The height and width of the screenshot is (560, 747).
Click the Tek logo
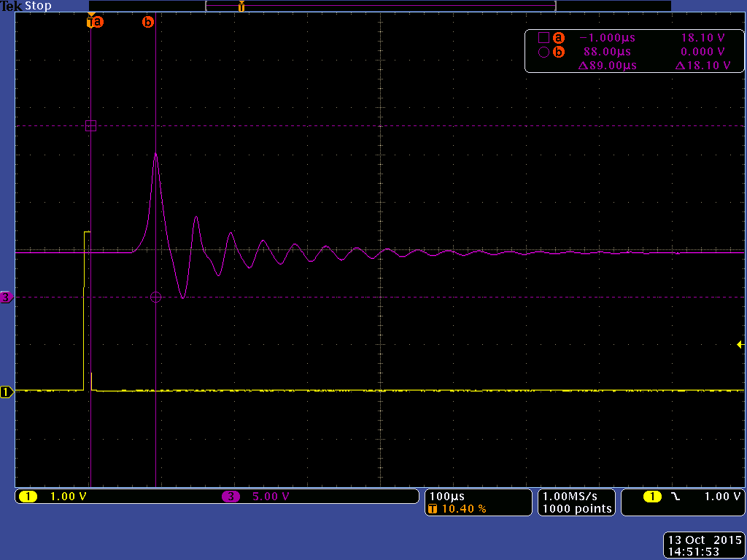pyautogui.click(x=12, y=6)
